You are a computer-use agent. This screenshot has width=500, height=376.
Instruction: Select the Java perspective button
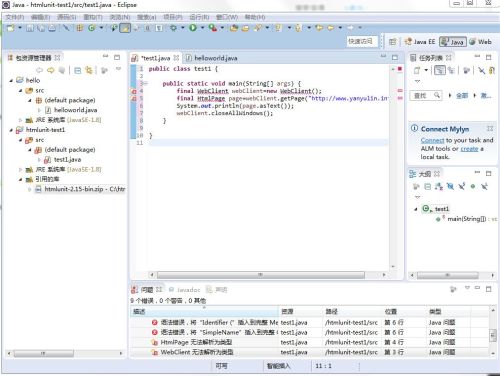click(x=452, y=42)
